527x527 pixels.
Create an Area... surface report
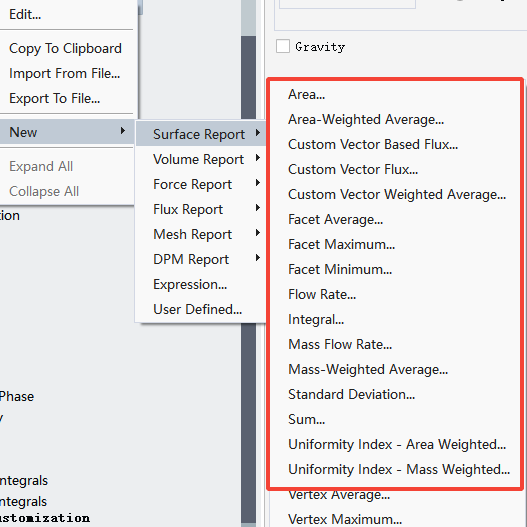pyautogui.click(x=307, y=94)
